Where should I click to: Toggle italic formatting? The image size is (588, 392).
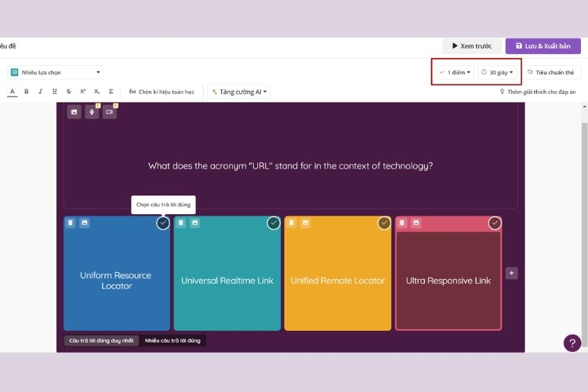41,92
